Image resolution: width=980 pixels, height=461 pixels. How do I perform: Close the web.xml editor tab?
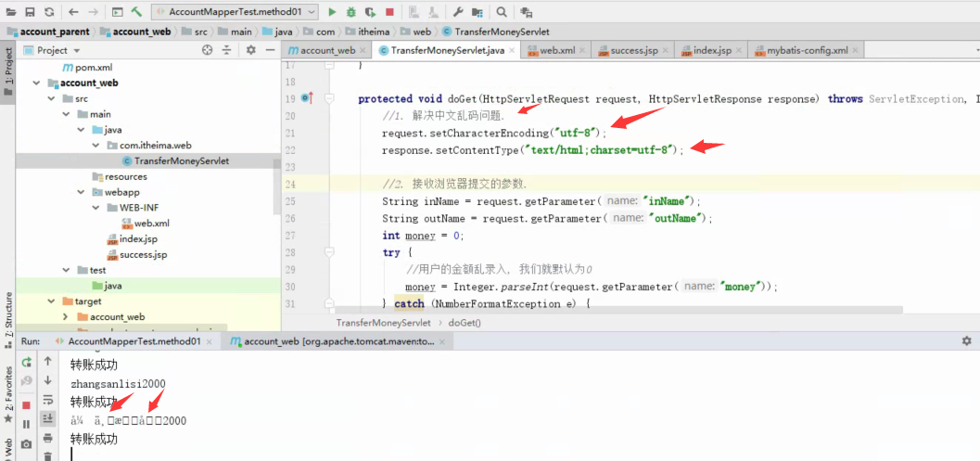(x=582, y=51)
